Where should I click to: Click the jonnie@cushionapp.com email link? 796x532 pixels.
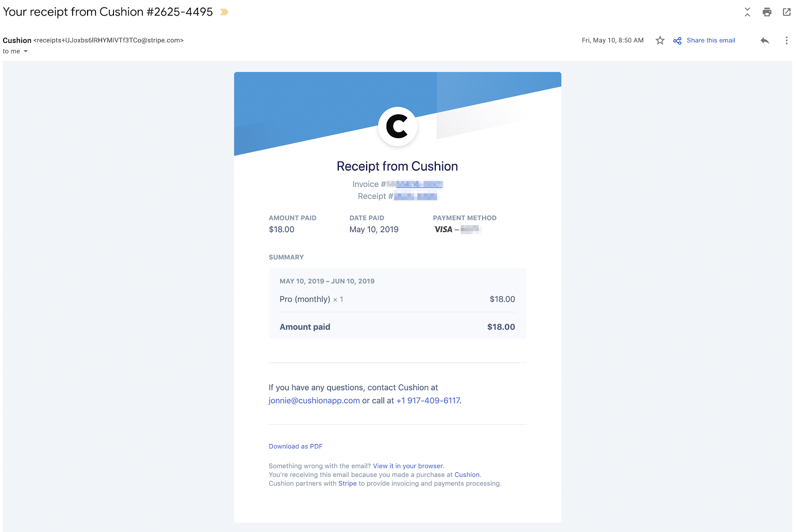[x=314, y=400]
